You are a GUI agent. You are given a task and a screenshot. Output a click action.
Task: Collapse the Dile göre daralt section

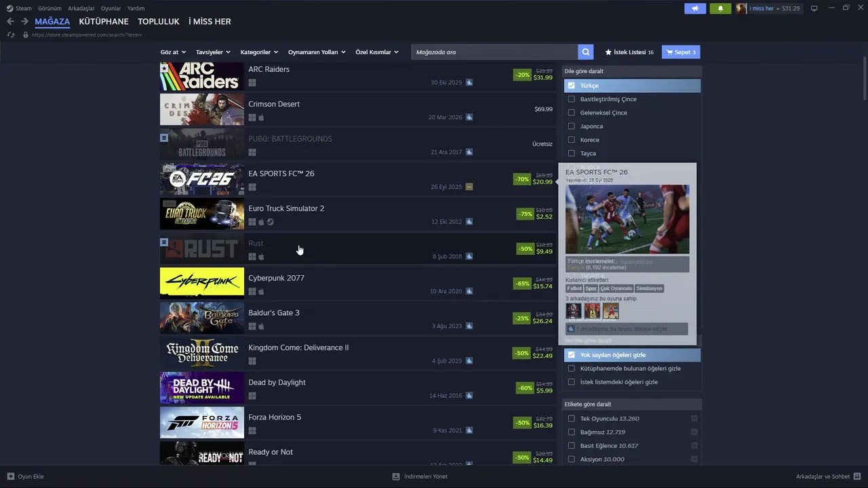(x=632, y=71)
